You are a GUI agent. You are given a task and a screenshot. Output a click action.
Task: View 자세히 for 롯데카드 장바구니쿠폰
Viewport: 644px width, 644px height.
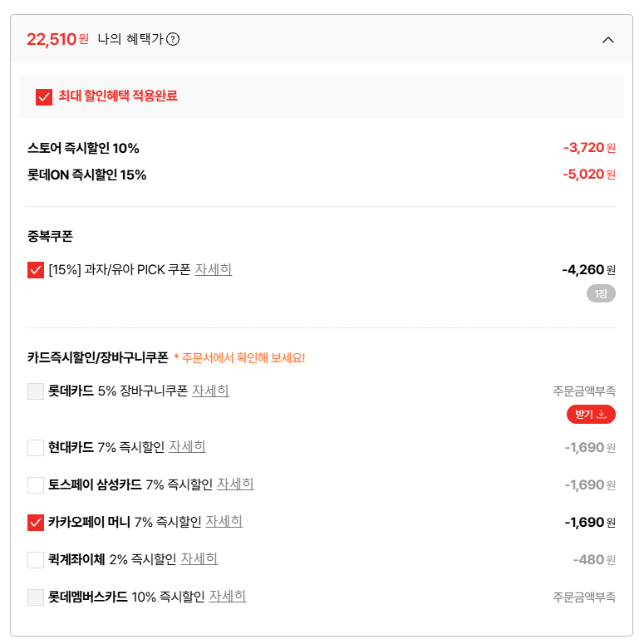[210, 391]
